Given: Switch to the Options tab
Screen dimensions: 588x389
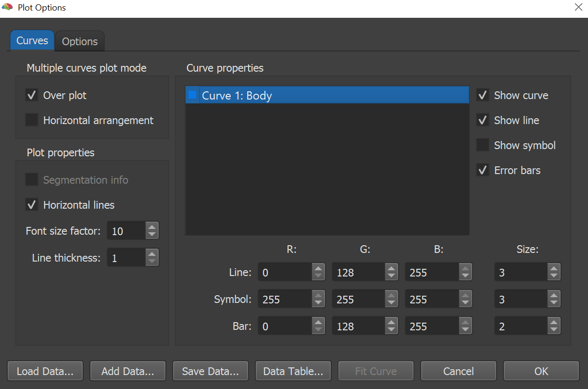Looking at the screenshot, I should click(80, 41).
